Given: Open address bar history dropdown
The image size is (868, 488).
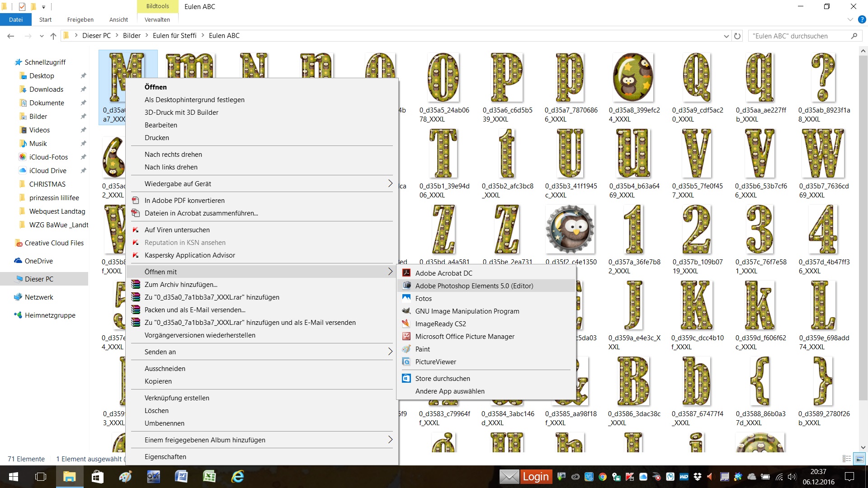Looking at the screenshot, I should tap(726, 36).
